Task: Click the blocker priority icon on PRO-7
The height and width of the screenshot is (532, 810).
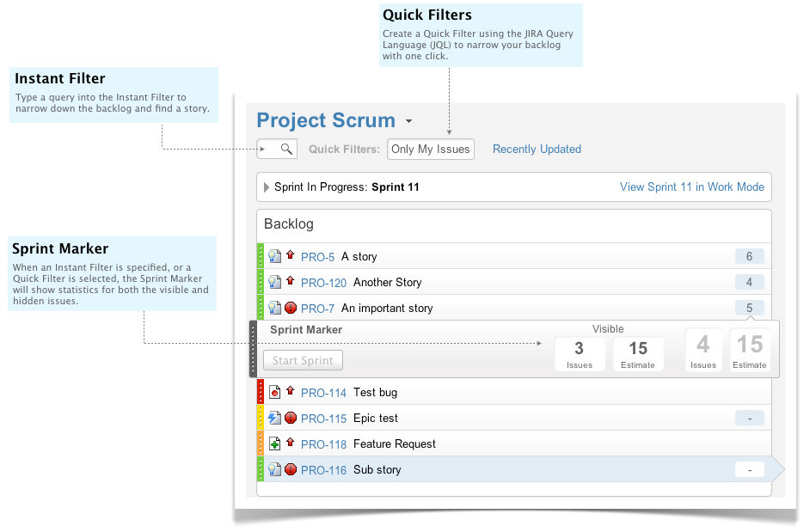Action: (x=291, y=308)
